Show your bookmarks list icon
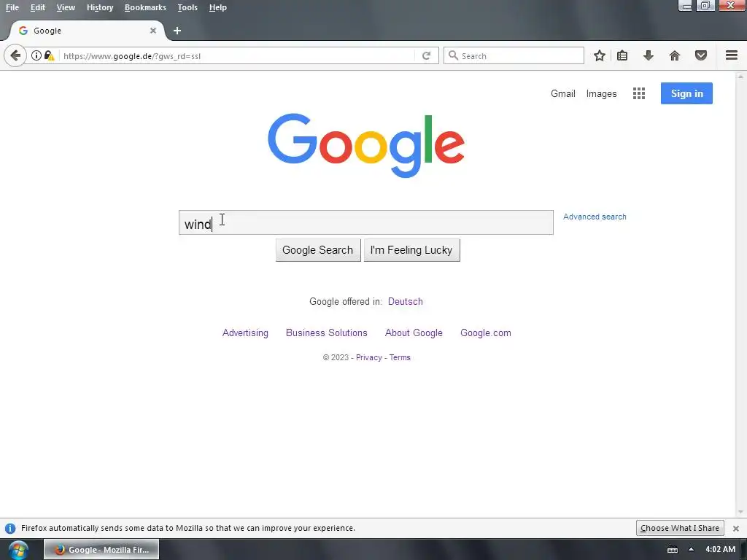747x560 pixels. click(622, 55)
